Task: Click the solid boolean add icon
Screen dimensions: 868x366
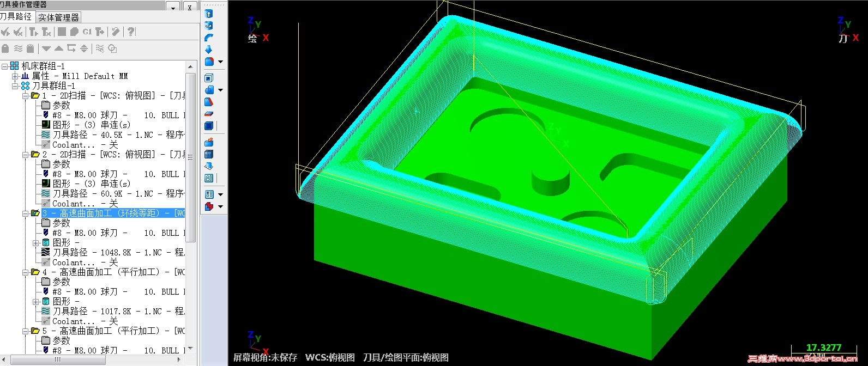Action: pos(209,90)
